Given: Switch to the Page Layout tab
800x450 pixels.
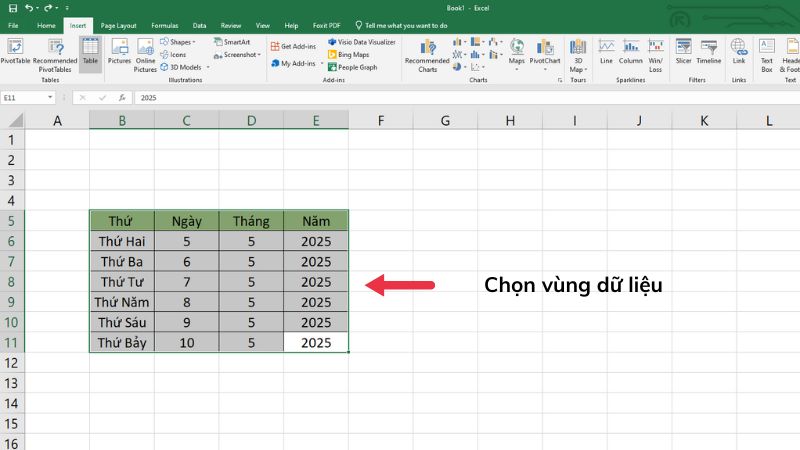Looking at the screenshot, I should coord(119,24).
